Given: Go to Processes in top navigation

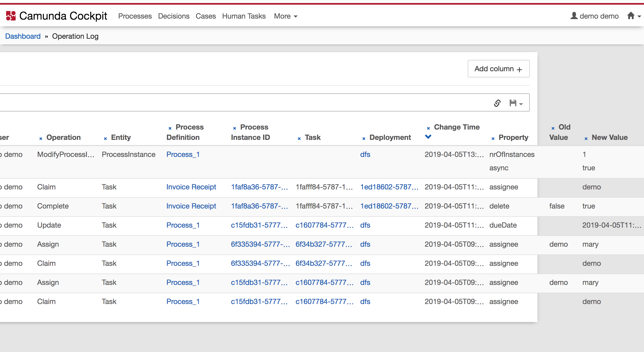Looking at the screenshot, I should [135, 16].
